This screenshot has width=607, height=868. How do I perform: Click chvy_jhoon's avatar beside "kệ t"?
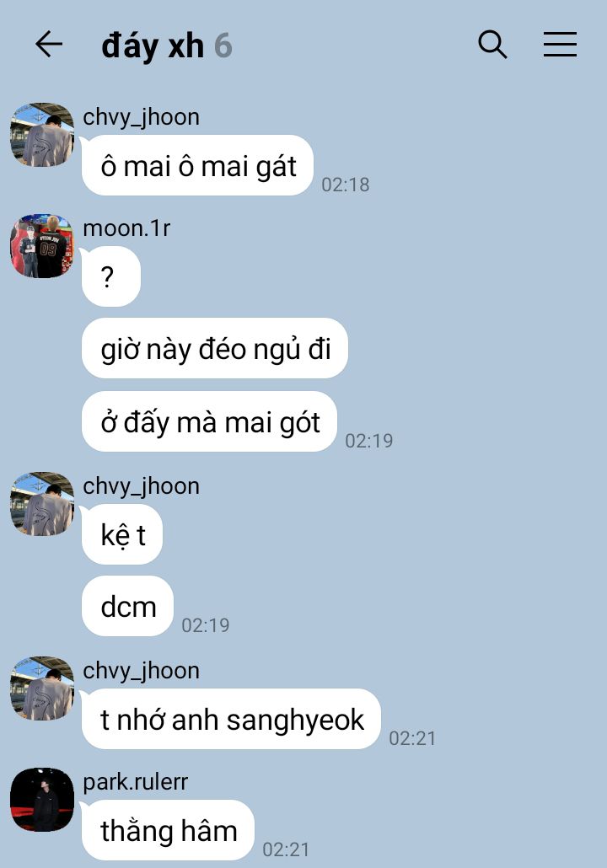point(42,504)
